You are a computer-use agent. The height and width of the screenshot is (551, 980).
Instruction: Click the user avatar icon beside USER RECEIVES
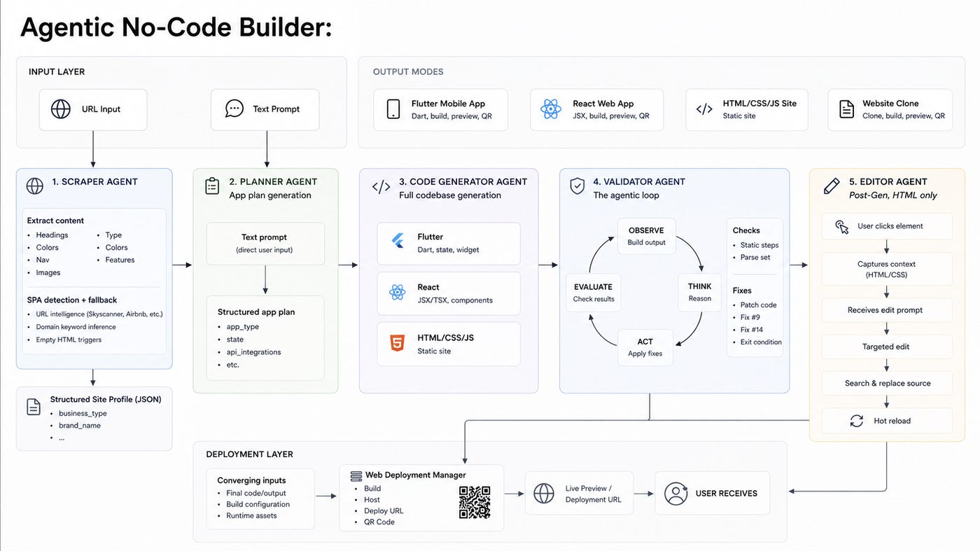click(675, 494)
